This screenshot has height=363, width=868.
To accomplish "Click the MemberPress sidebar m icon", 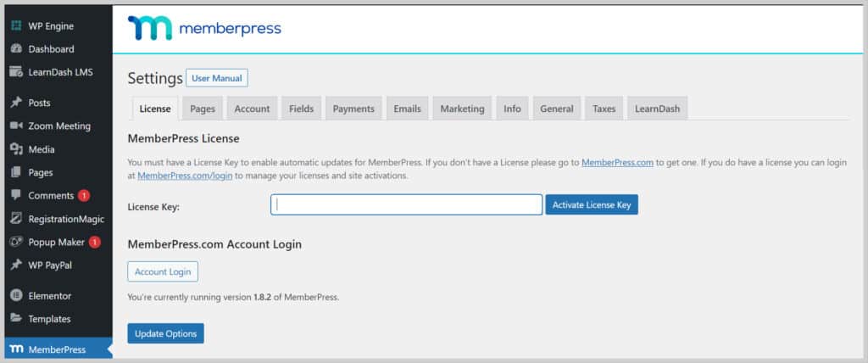I will [16, 349].
